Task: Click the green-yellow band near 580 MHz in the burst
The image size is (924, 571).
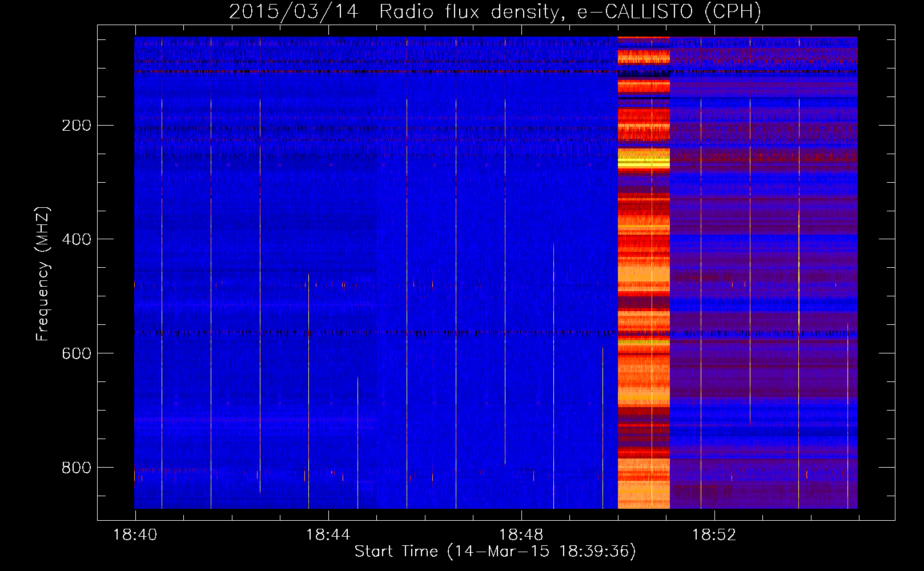Action: [644, 341]
